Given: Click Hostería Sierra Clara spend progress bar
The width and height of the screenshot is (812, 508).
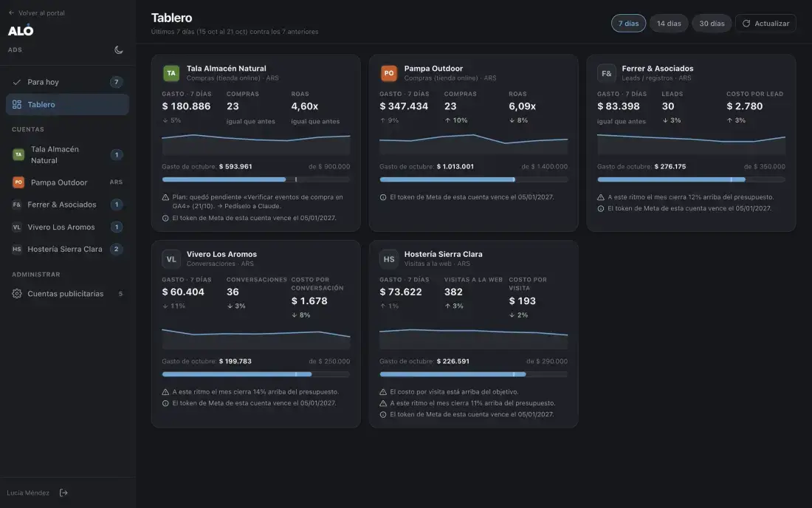Looking at the screenshot, I should (x=473, y=374).
